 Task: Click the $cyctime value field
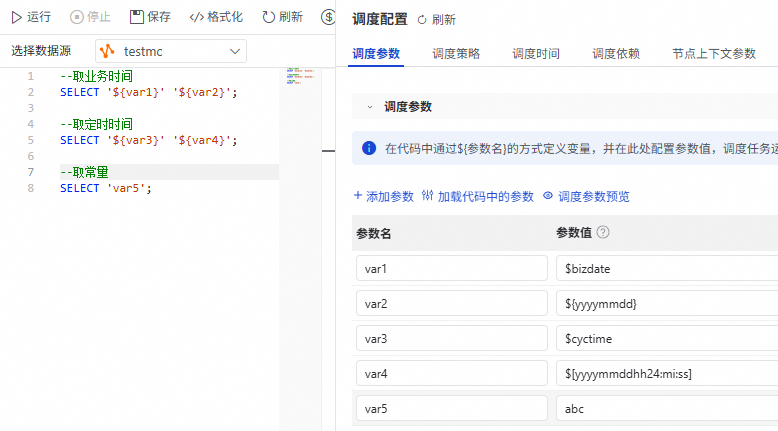tap(667, 338)
